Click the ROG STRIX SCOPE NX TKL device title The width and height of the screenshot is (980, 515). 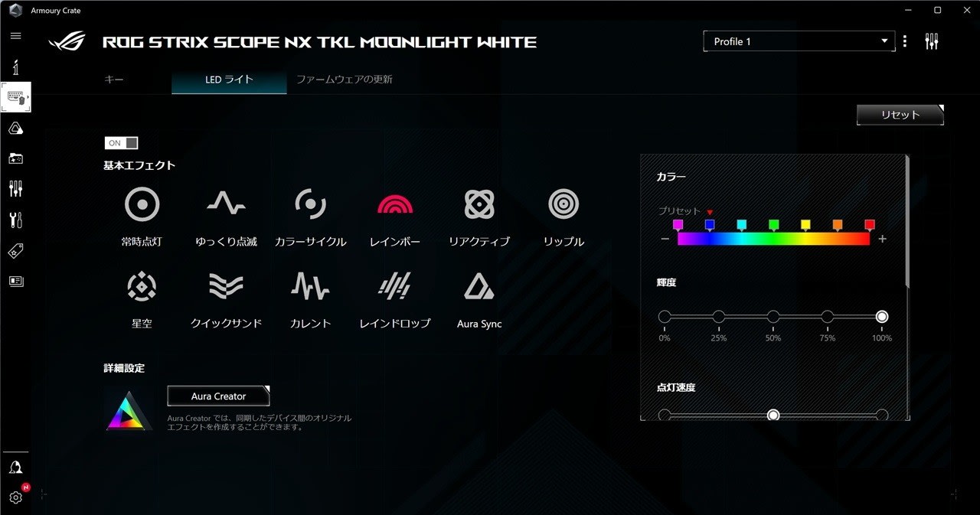click(319, 42)
